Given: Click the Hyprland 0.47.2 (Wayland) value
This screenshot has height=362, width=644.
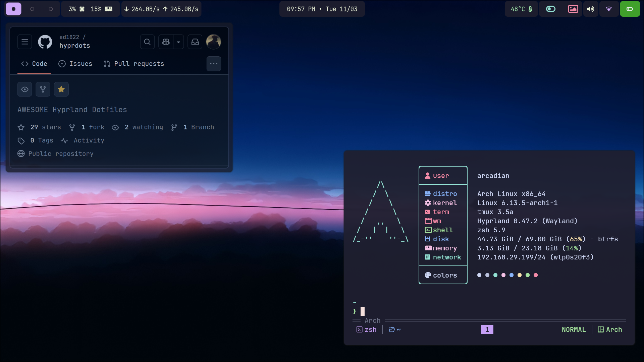Looking at the screenshot, I should click(528, 221).
